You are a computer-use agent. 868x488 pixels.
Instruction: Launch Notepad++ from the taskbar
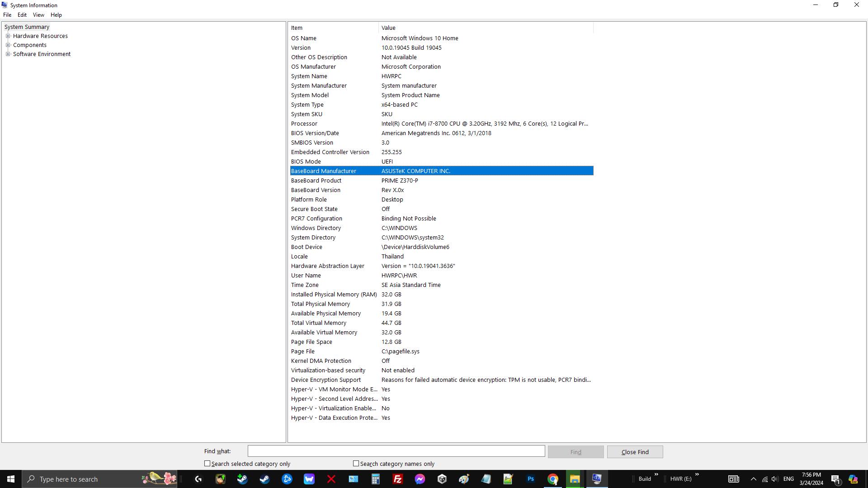509,479
